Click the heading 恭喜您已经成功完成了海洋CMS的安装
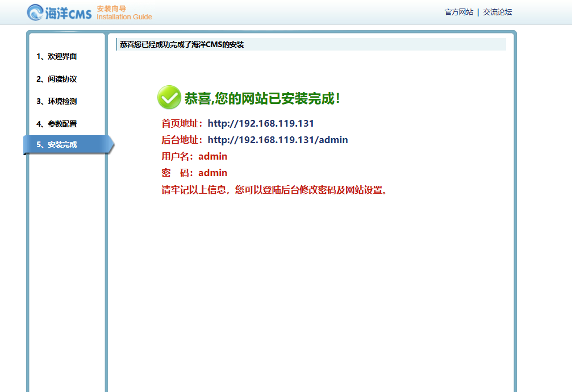The image size is (572, 392). [x=182, y=44]
